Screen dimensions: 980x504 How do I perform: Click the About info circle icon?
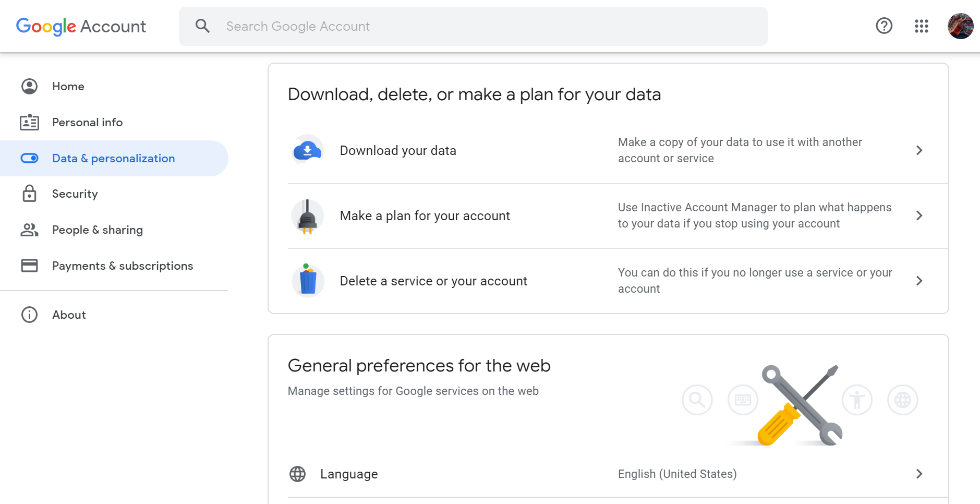coord(29,315)
